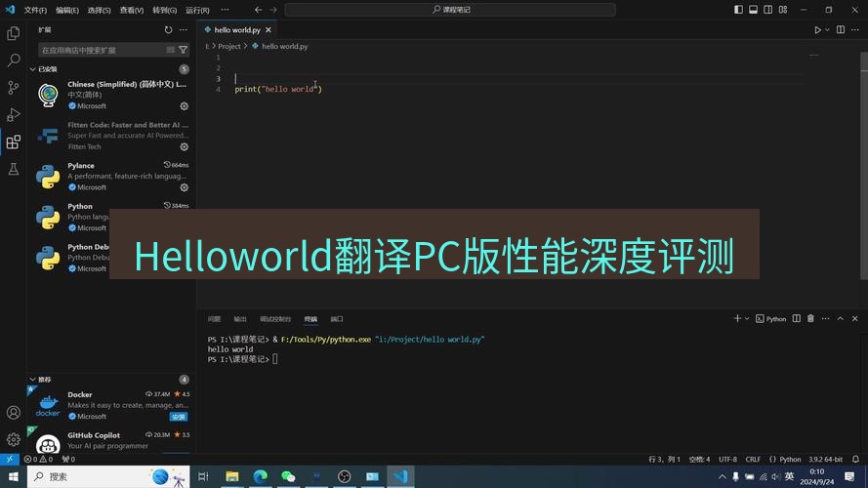Open the Go menu
The width and height of the screenshot is (868, 488).
click(x=164, y=10)
